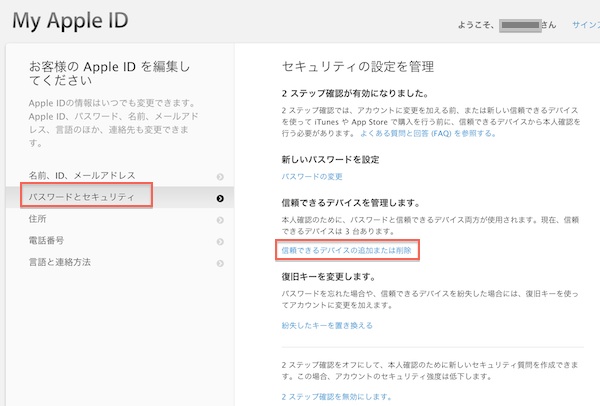This screenshot has height=406, width=600.
Task: Click the sign-out link at top right
Action: tap(586, 25)
